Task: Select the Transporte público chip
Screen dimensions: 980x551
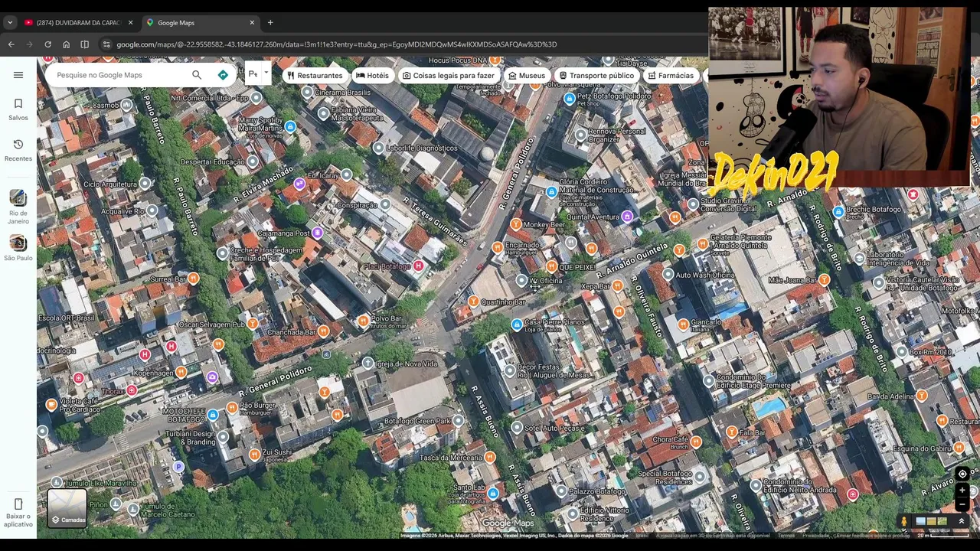Action: pyautogui.click(x=596, y=76)
